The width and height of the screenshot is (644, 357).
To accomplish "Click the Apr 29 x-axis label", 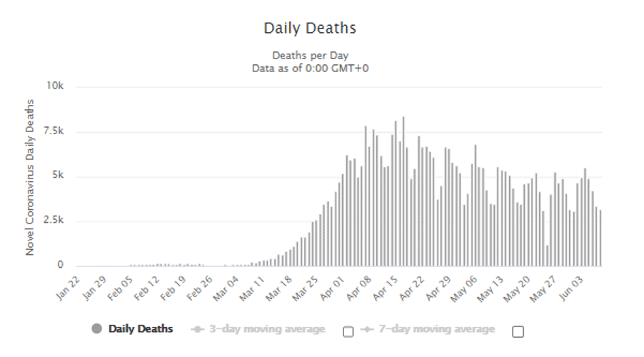I will (x=438, y=288).
